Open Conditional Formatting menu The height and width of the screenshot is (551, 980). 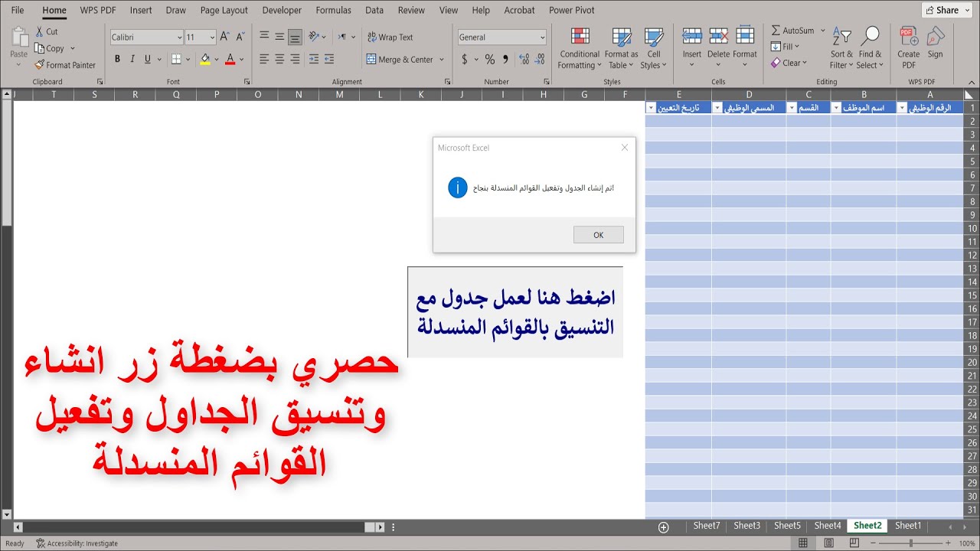coord(580,48)
